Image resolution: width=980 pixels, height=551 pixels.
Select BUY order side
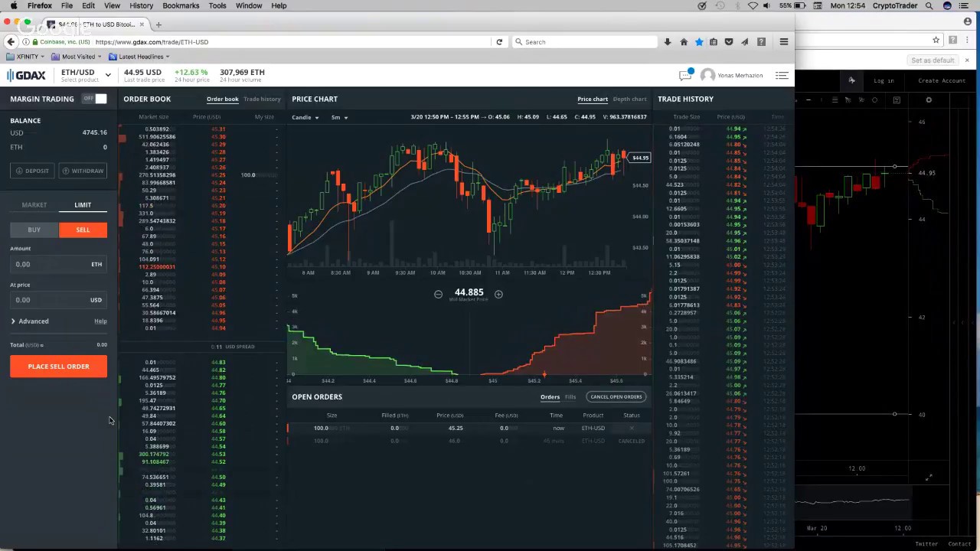pos(34,230)
